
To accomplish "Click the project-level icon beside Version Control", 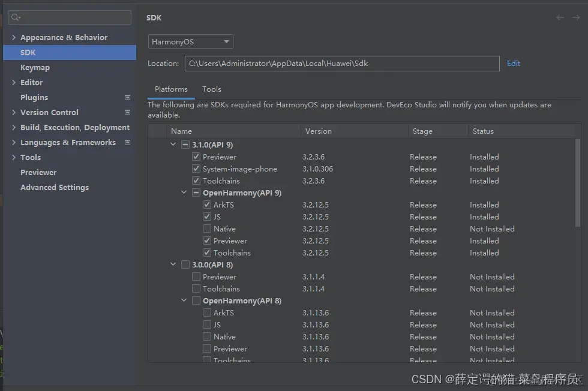I will [x=127, y=112].
